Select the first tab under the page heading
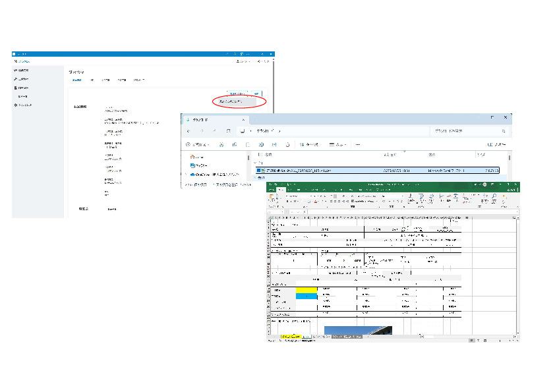Screen dimensions: 555x392 coord(76,80)
